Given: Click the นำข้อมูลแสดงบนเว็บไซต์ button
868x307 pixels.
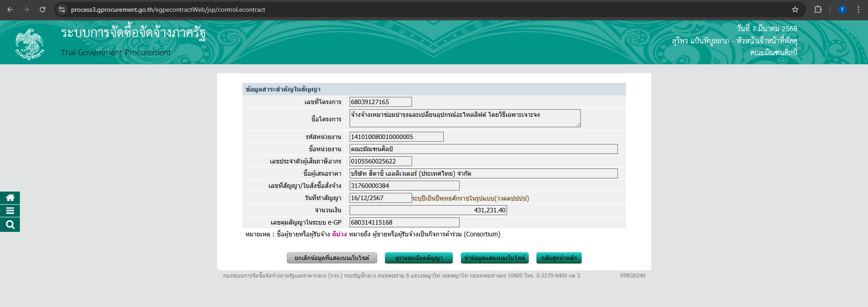Looking at the screenshot, I should pos(495,258).
